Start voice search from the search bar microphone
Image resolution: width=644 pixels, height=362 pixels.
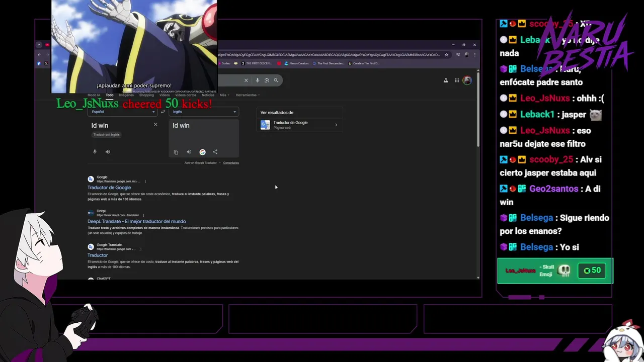point(258,80)
